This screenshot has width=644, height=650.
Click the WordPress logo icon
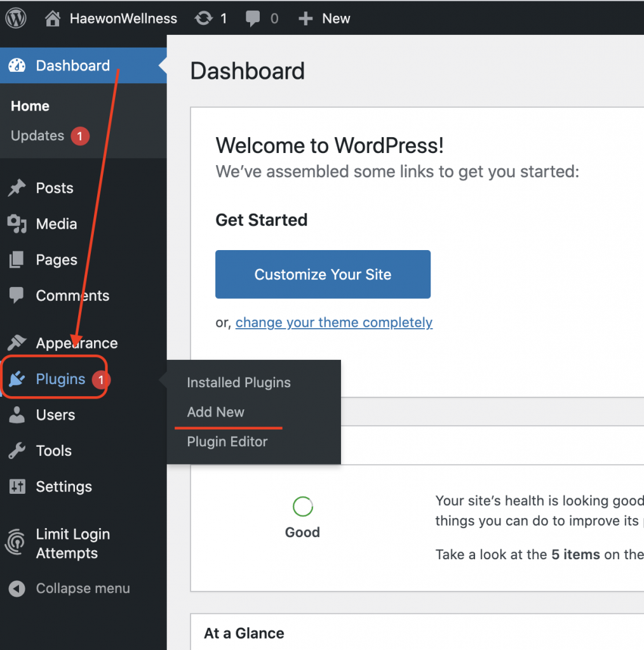[16, 18]
